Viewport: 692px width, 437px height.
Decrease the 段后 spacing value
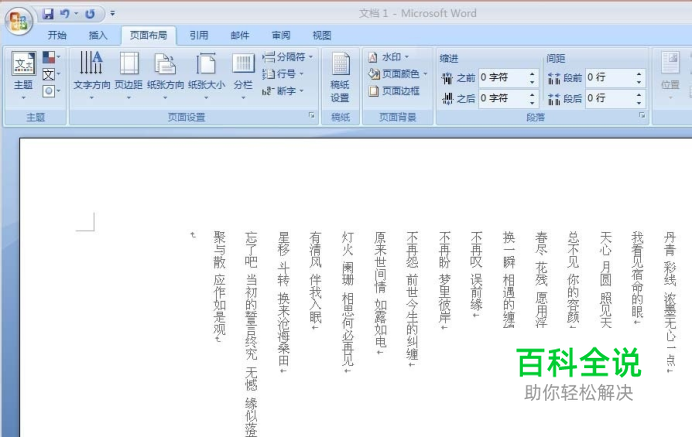[639, 102]
